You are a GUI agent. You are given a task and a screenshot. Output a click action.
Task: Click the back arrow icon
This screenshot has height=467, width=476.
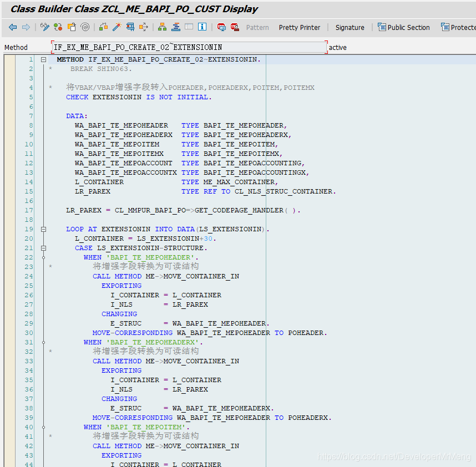[13, 27]
